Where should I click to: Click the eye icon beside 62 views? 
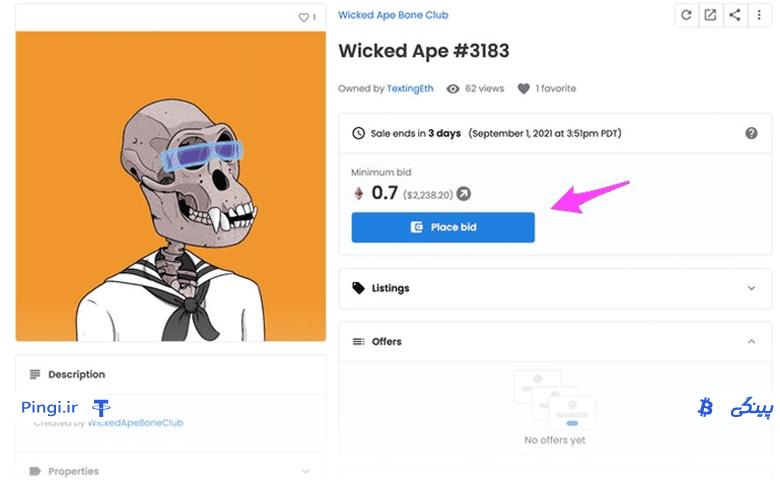(x=453, y=89)
